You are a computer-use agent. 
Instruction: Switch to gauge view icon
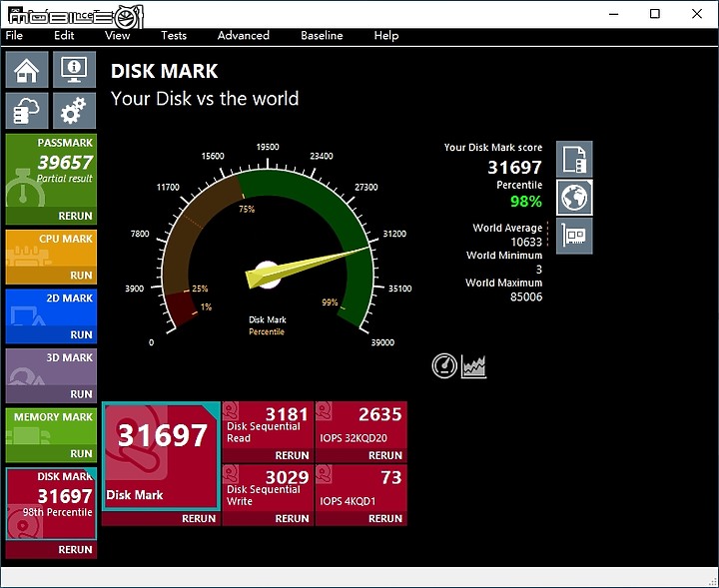pyautogui.click(x=444, y=365)
